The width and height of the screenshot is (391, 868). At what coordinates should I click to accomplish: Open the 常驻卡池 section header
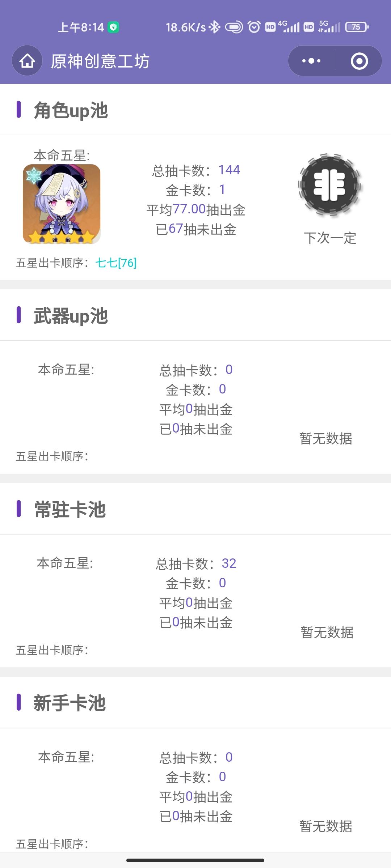70,509
